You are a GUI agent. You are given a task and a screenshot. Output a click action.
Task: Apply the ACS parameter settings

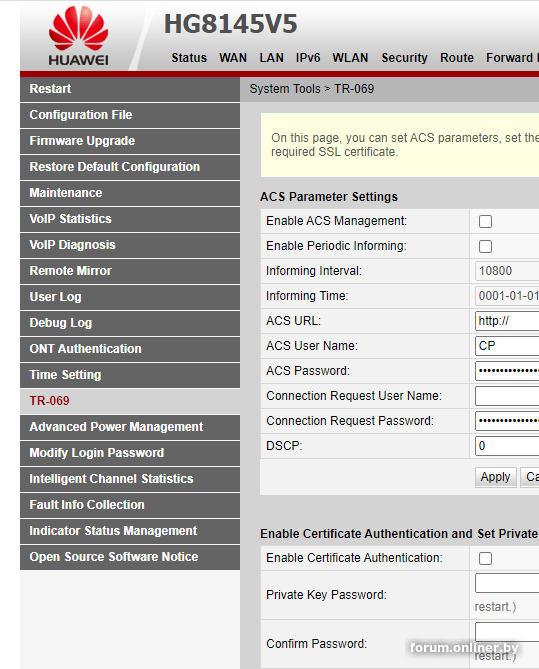point(495,477)
